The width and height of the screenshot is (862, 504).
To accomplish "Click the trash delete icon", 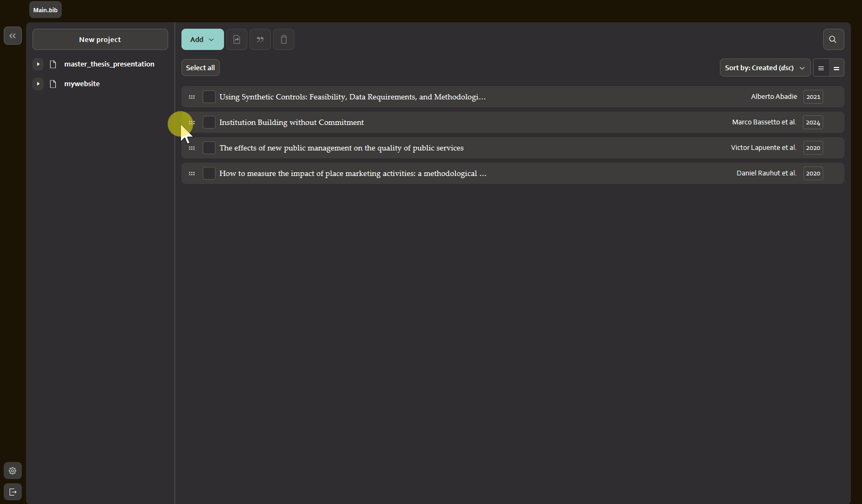I will [284, 39].
